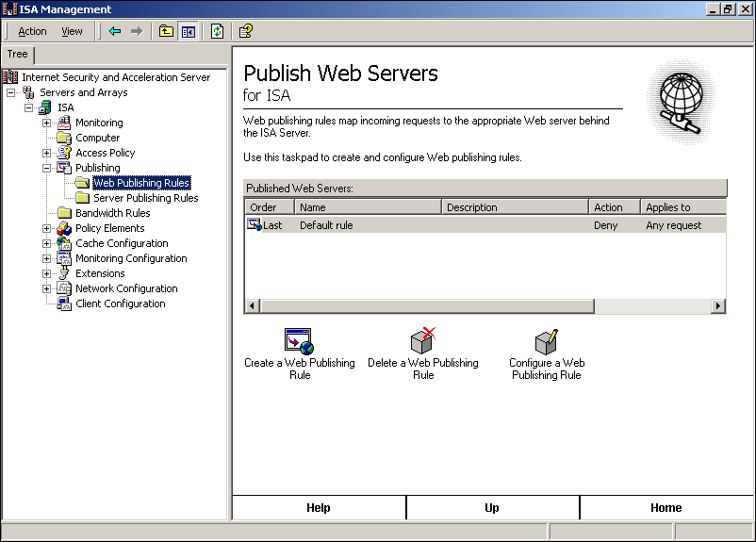The width and height of the screenshot is (756, 542).
Task: Select Server Publishing Rules in tree
Action: click(x=145, y=198)
